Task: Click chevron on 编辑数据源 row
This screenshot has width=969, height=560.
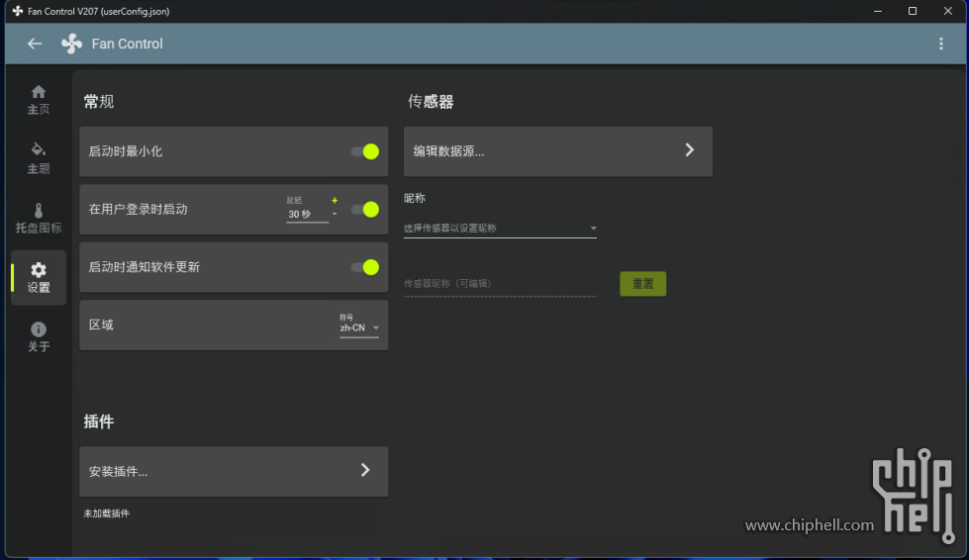Action: tap(690, 150)
